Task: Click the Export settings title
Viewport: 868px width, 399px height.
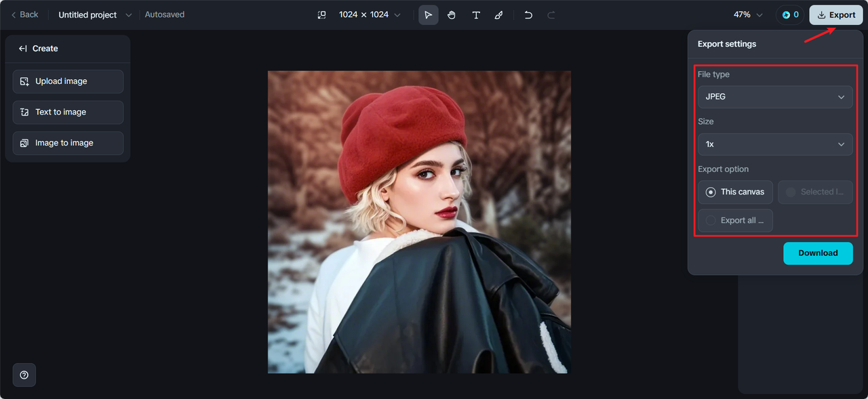Action: [x=727, y=44]
